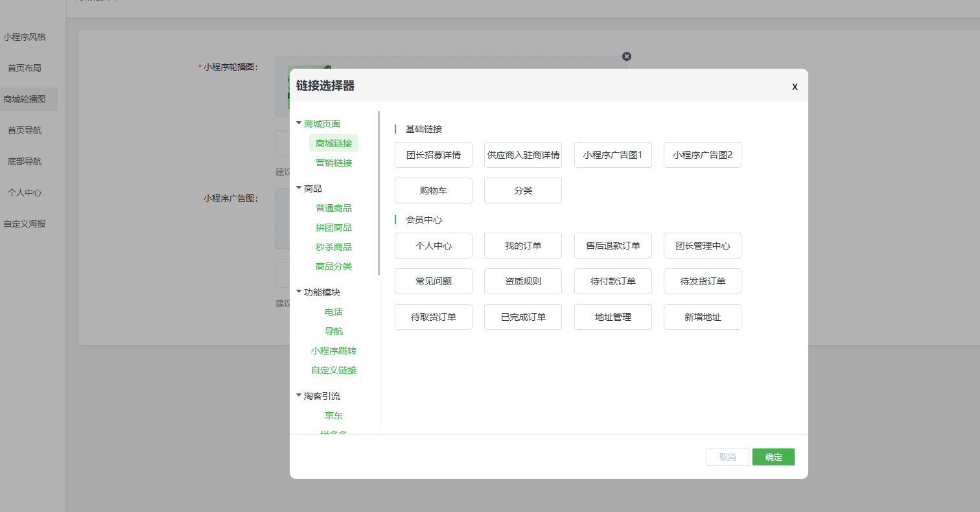Choose 小程序跳转 in function modules
Viewport: 980px width, 512px height.
[334, 351]
